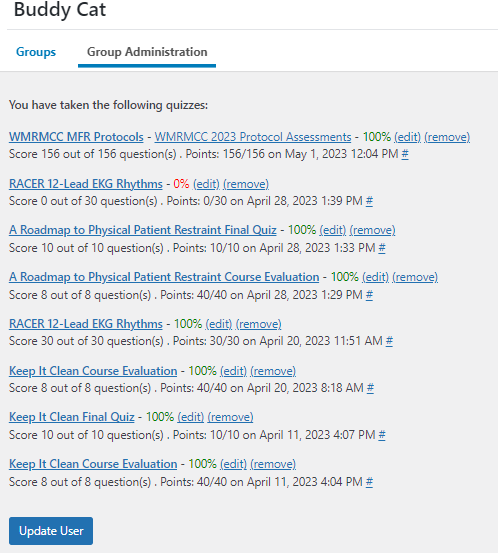Click the Update User button
This screenshot has height=553, width=498.
51,531
